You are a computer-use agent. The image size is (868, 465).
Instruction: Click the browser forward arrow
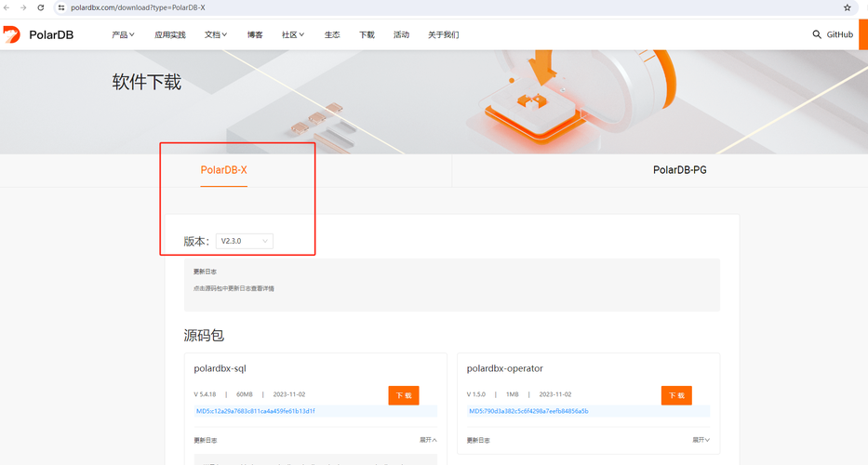(x=23, y=7)
